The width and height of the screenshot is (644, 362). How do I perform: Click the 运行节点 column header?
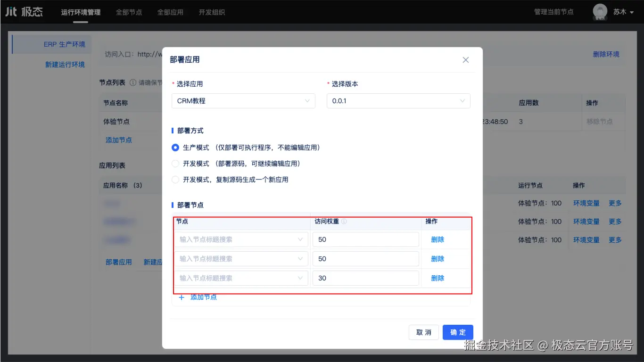pos(530,186)
